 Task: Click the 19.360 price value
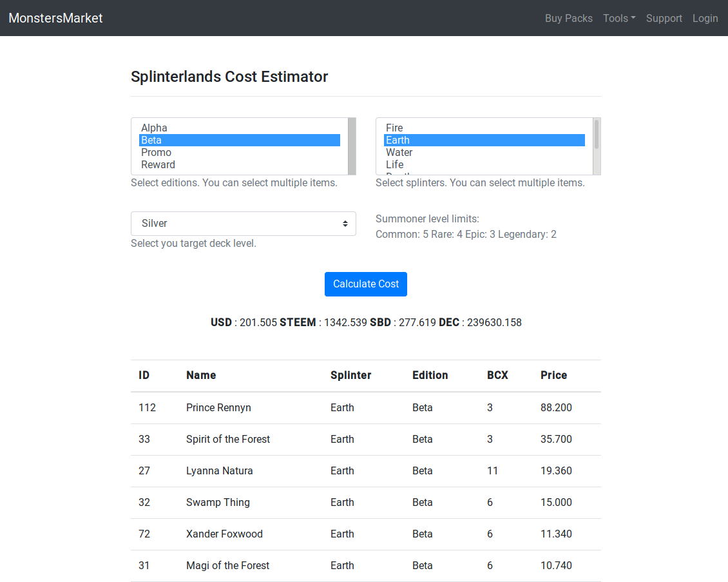[556, 471]
